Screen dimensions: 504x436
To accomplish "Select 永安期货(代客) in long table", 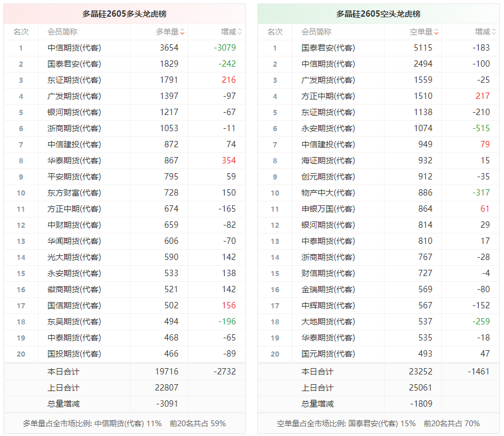I will [x=74, y=273].
